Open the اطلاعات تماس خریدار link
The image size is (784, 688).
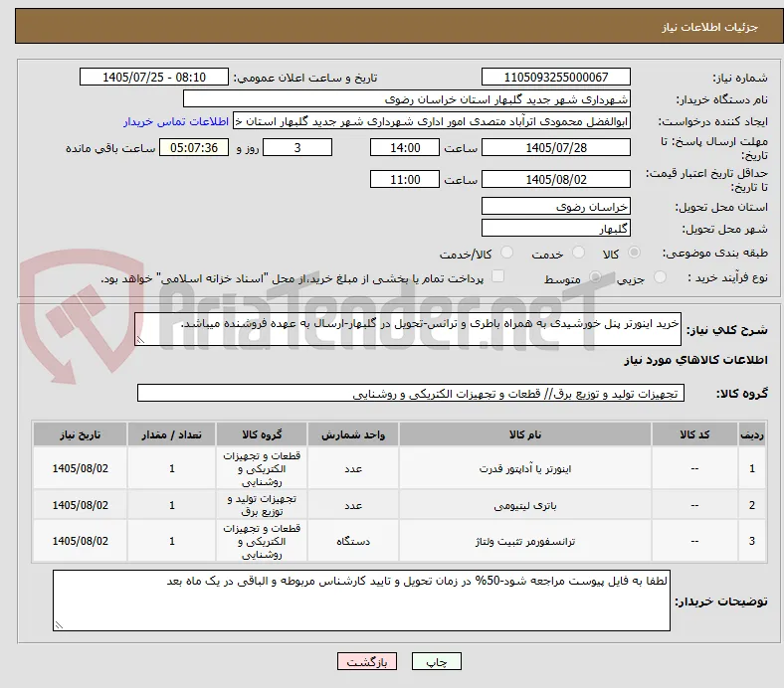click(x=176, y=121)
